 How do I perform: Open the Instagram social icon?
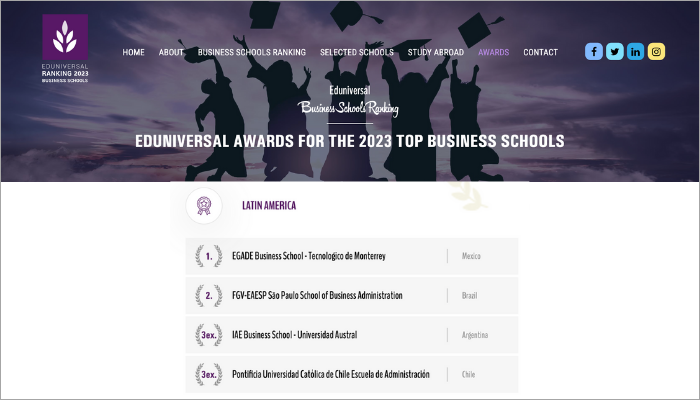656,52
